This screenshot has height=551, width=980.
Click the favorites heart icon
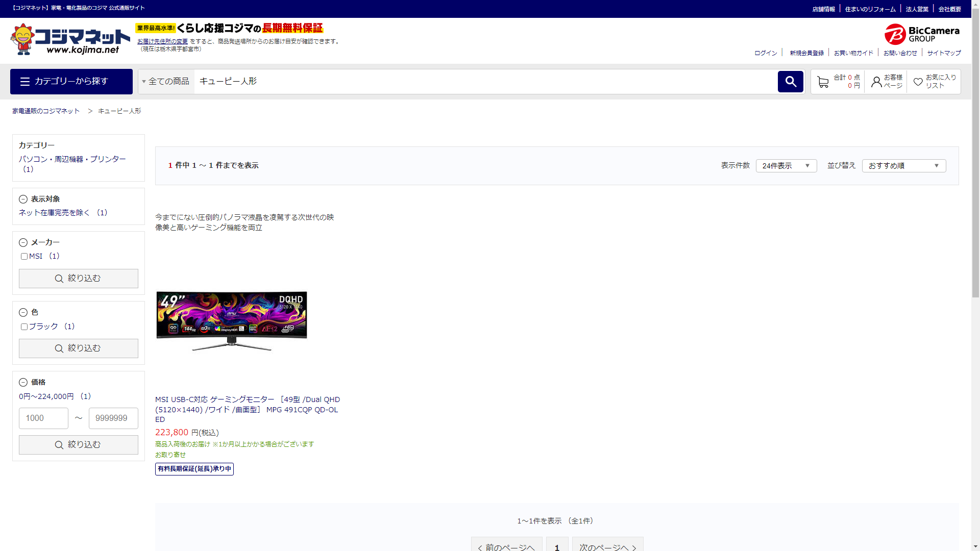coord(918,82)
